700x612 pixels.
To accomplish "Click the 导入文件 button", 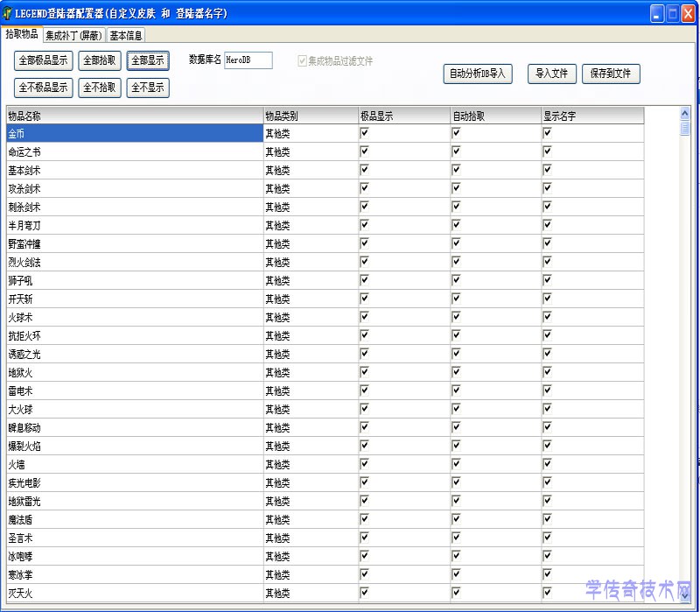I will 552,74.
